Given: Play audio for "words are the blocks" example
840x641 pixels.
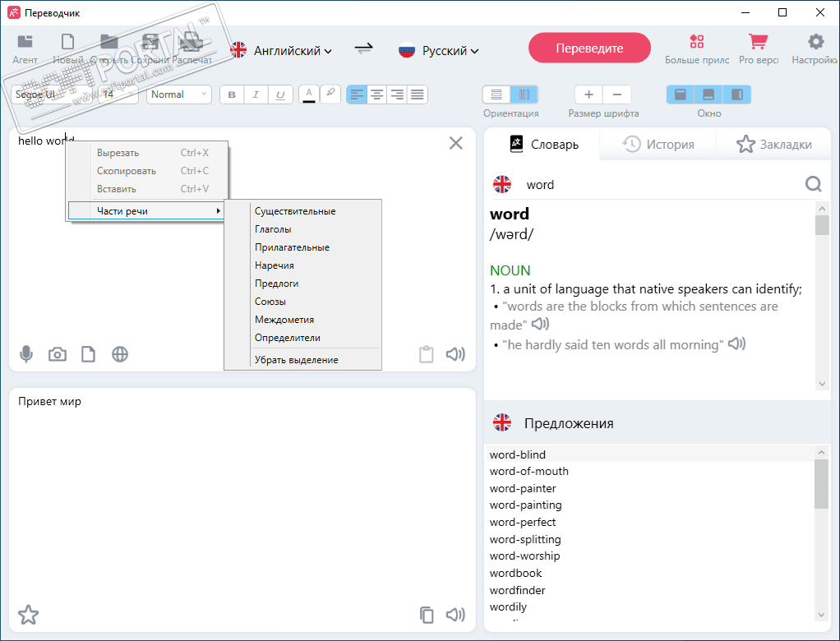Looking at the screenshot, I should point(540,324).
